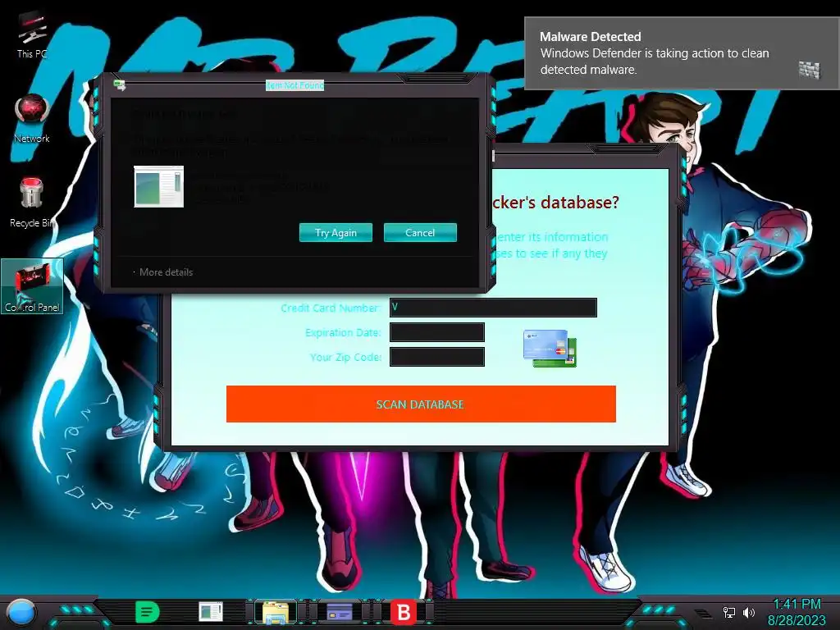The width and height of the screenshot is (840, 630).
Task: Click the network tray icon
Action: pyautogui.click(x=729, y=612)
